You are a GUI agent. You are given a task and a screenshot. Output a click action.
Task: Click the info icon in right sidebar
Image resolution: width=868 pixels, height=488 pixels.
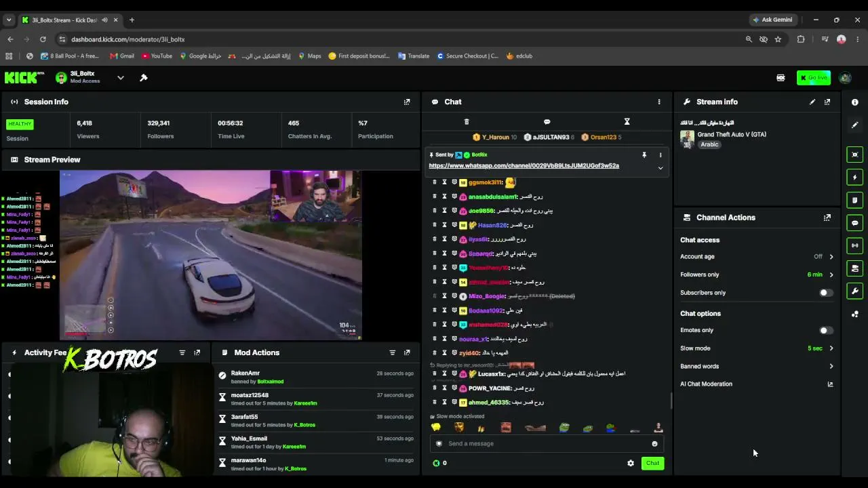[855, 102]
